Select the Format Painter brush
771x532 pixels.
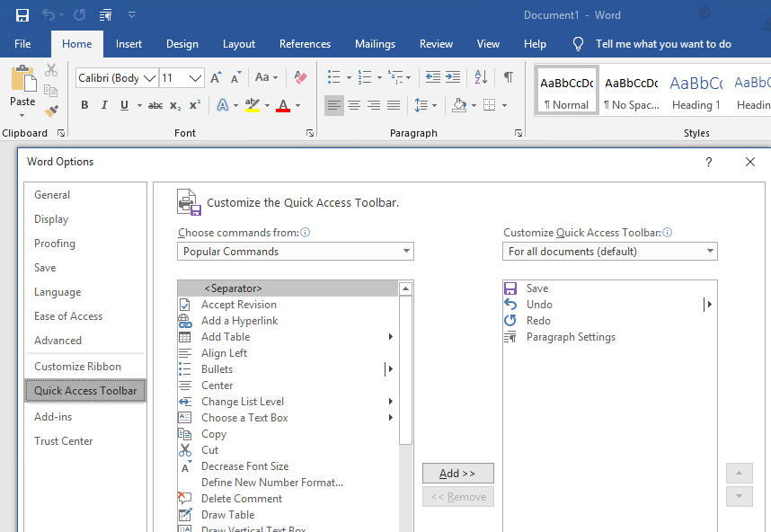coord(51,111)
